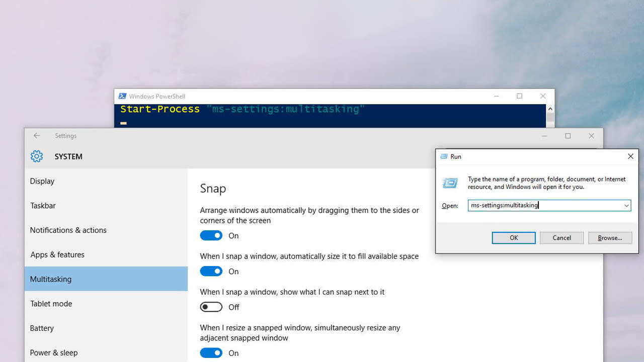Open the Display settings page
The width and height of the screenshot is (644, 362).
click(42, 181)
